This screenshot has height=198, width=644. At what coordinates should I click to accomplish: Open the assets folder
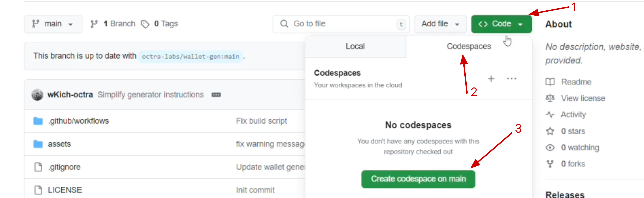(x=59, y=144)
